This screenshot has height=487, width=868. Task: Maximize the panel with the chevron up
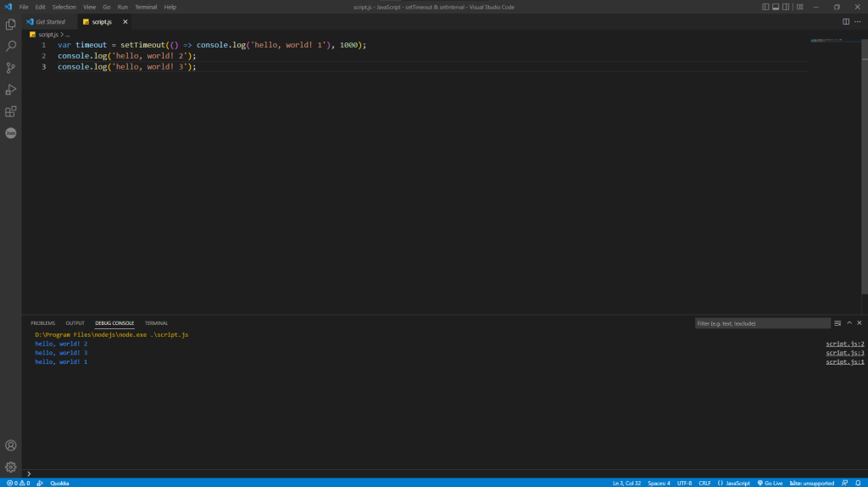click(x=849, y=323)
